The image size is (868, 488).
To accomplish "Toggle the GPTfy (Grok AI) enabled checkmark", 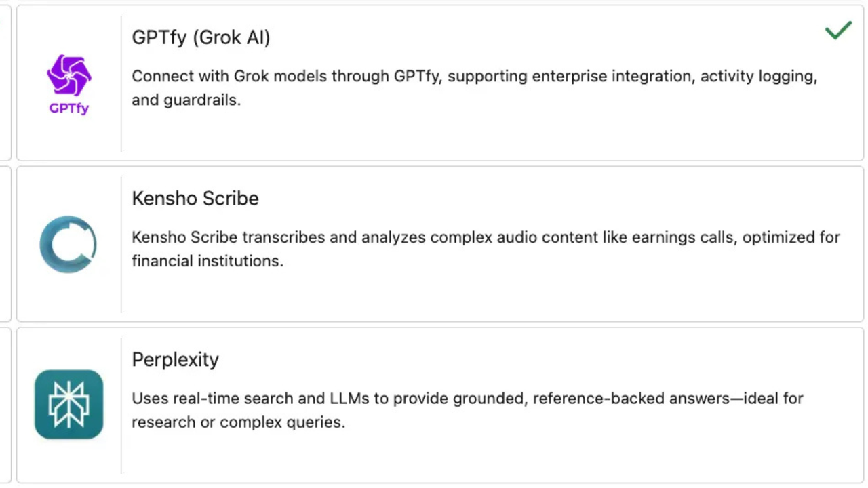I will (838, 30).
